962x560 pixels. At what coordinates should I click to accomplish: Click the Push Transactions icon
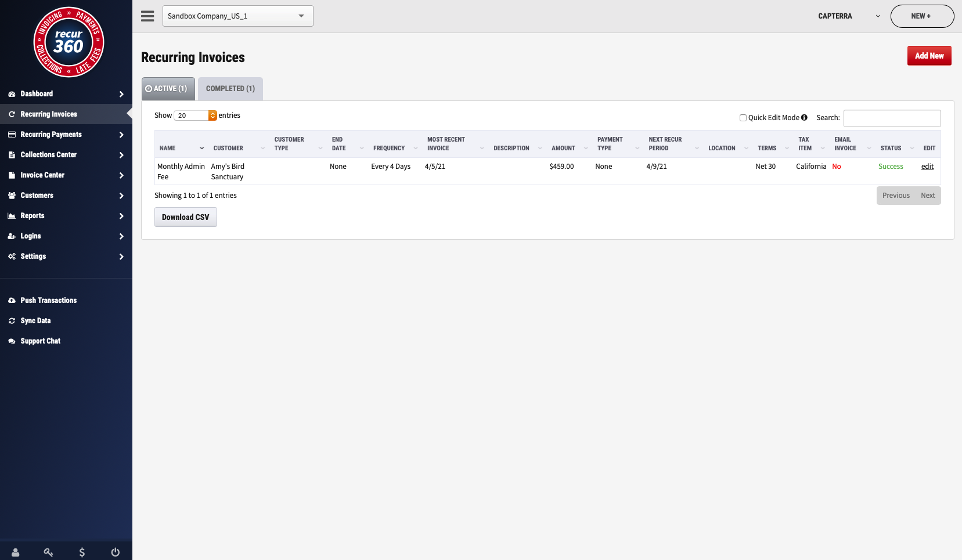tap(12, 300)
